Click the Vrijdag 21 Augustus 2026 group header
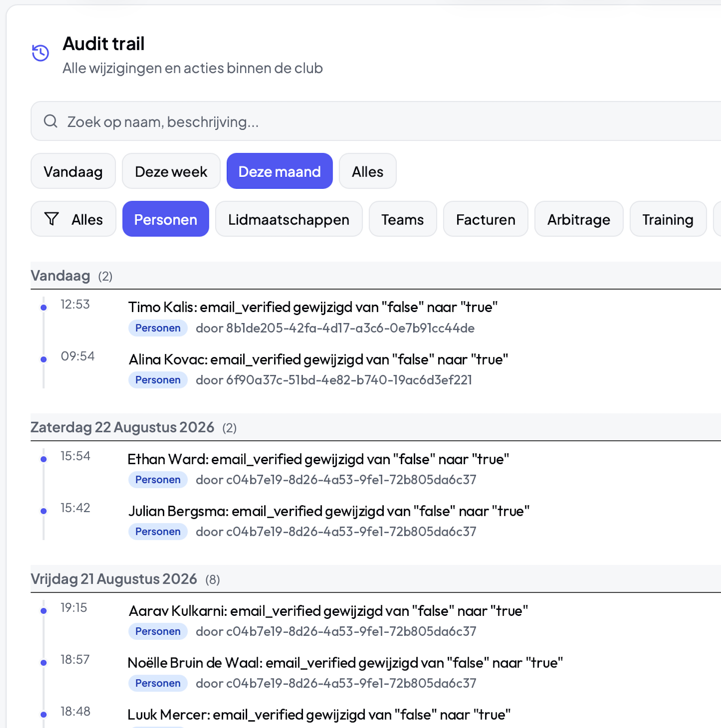This screenshot has height=728, width=721. [x=376, y=579]
